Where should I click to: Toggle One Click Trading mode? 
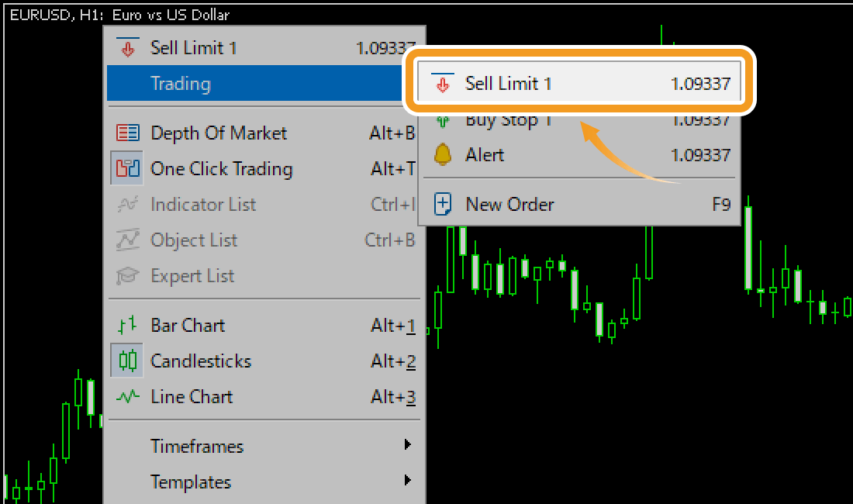(222, 169)
